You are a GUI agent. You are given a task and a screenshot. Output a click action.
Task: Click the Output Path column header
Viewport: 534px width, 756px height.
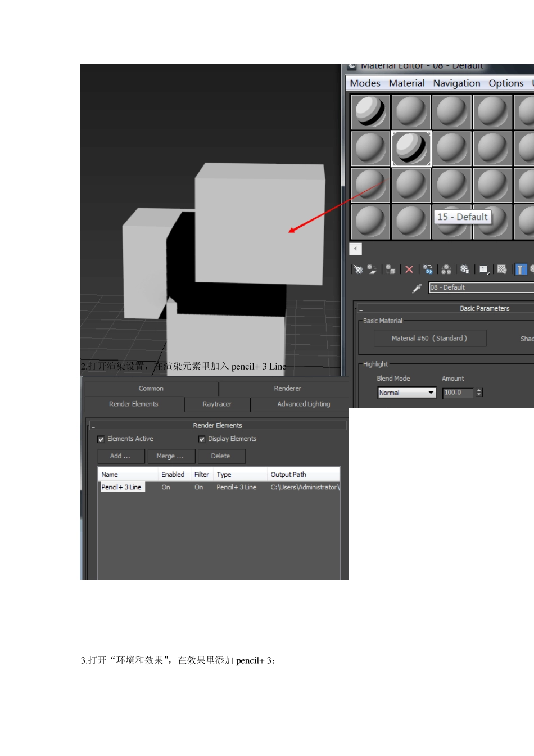303,475
